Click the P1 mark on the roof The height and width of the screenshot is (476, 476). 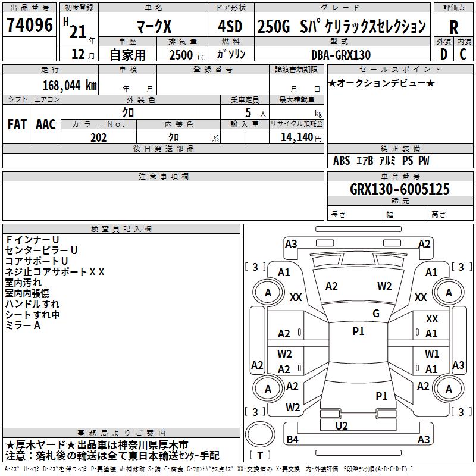[358, 331]
